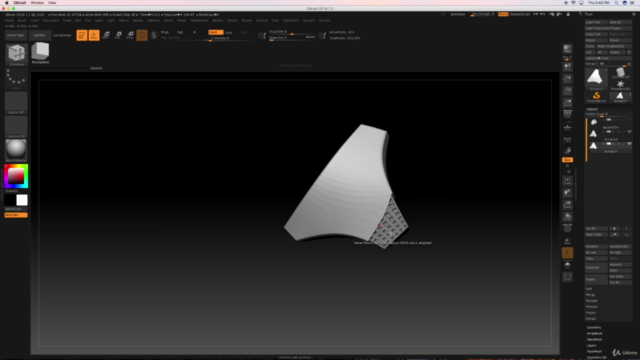Open the Brush menu

(22, 20)
